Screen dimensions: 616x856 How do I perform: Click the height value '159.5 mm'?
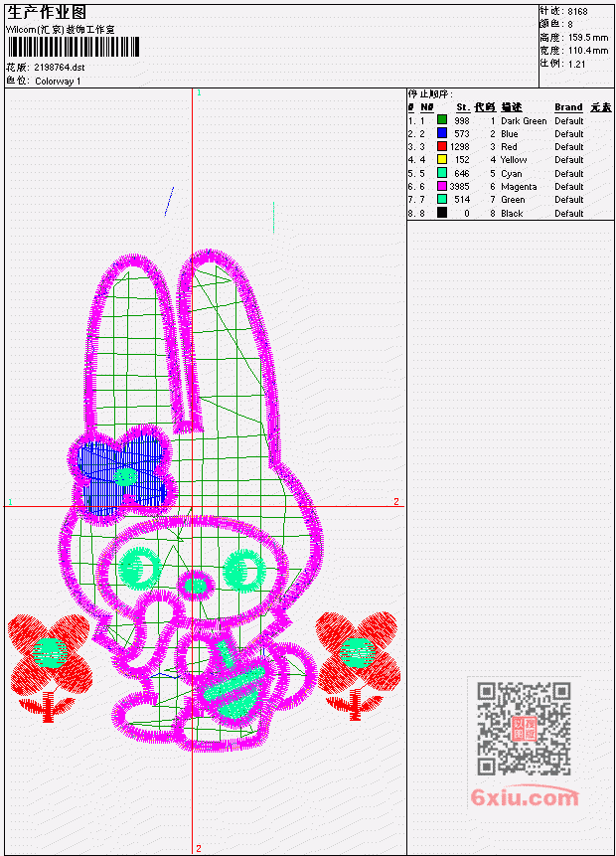588,38
